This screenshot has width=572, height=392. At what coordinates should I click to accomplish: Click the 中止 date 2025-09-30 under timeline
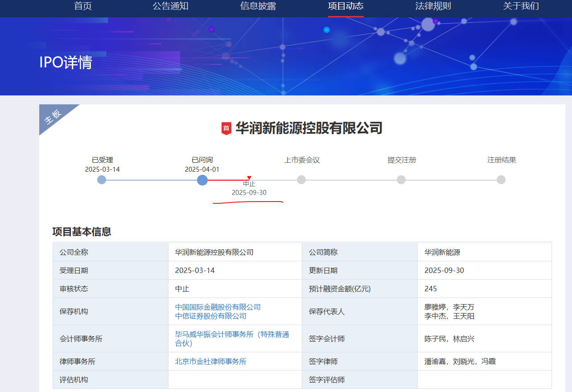point(249,192)
